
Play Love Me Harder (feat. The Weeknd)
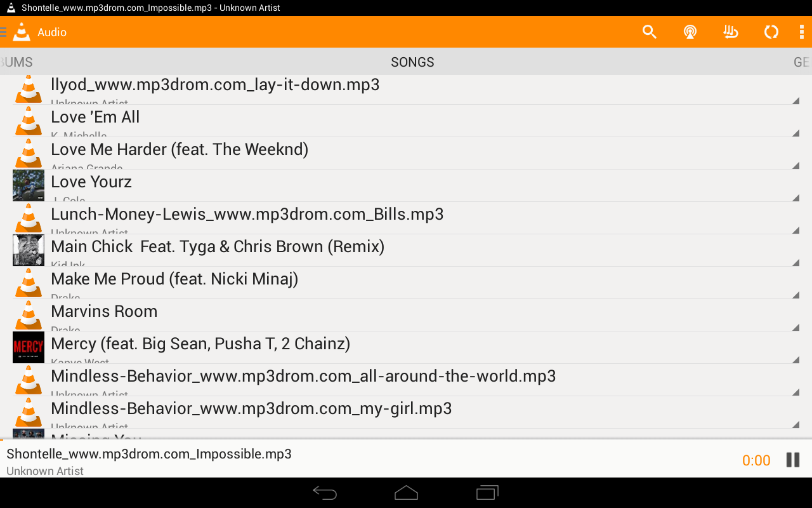[x=406, y=153]
